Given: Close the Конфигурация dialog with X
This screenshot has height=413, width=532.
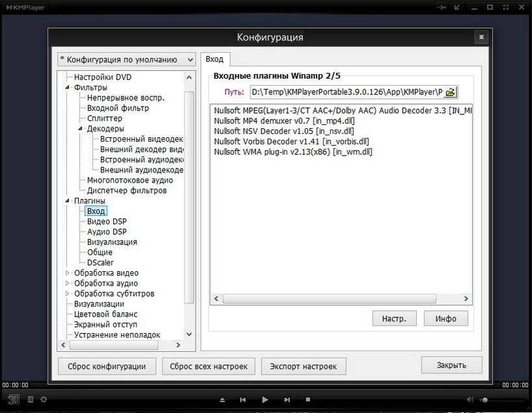Looking at the screenshot, I should pos(481,37).
